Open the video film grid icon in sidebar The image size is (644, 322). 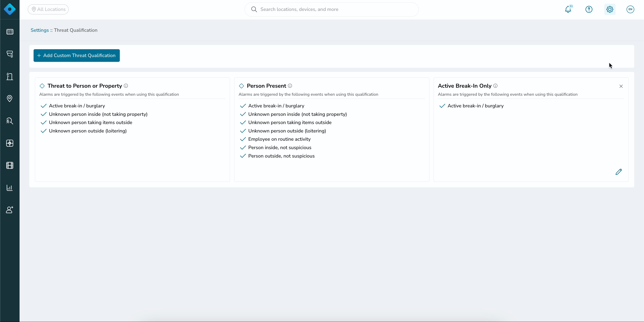pyautogui.click(x=10, y=165)
